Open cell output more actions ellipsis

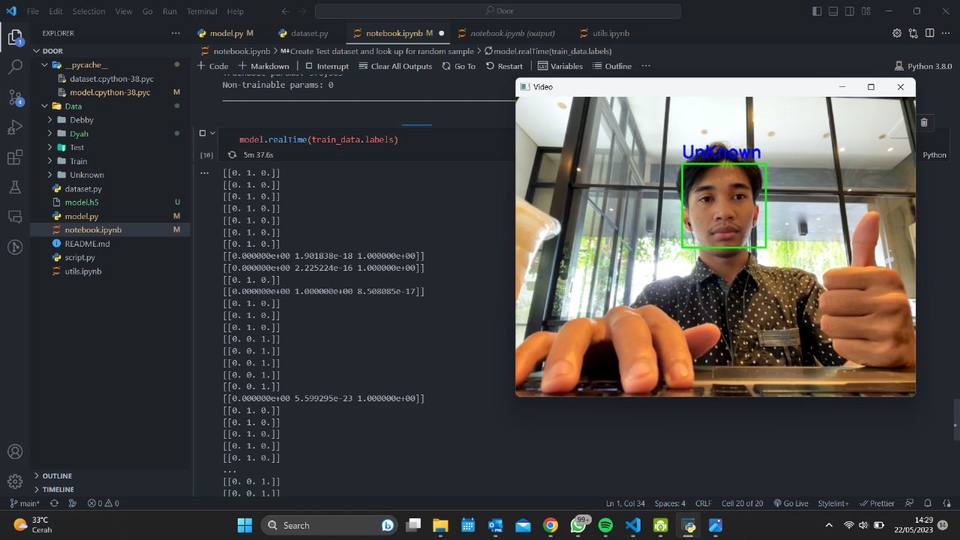[x=204, y=173]
